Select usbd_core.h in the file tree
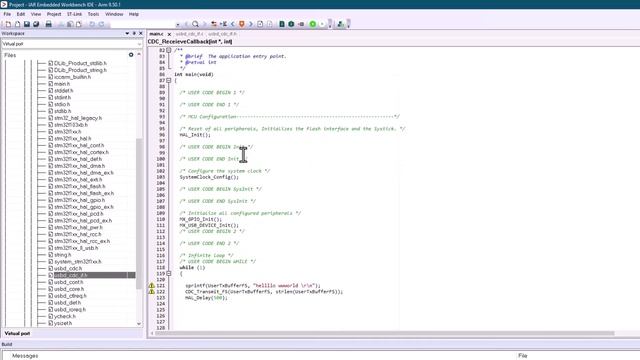640x360 pixels. pyautogui.click(x=69, y=289)
